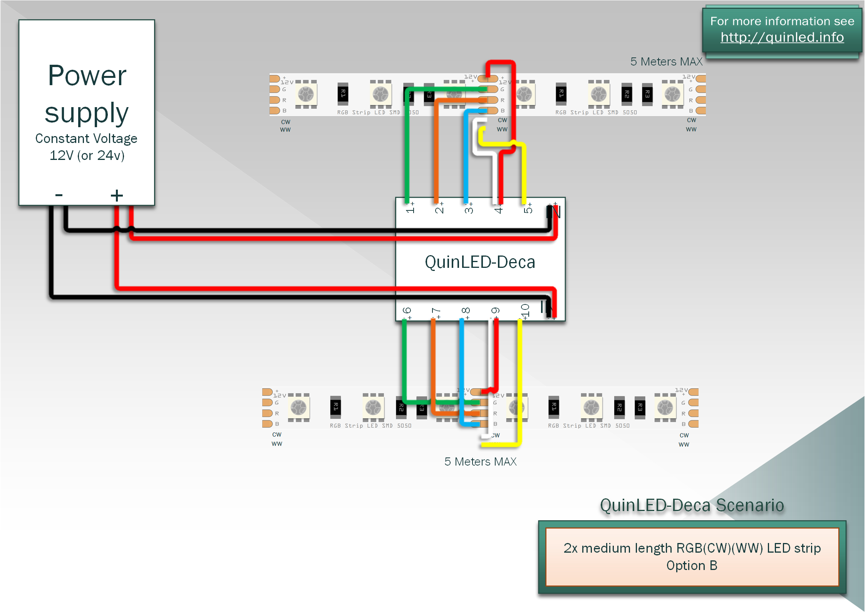Image resolution: width=868 pixels, height=612 pixels.
Task: Click the power supply plus terminal
Action: coord(117,195)
